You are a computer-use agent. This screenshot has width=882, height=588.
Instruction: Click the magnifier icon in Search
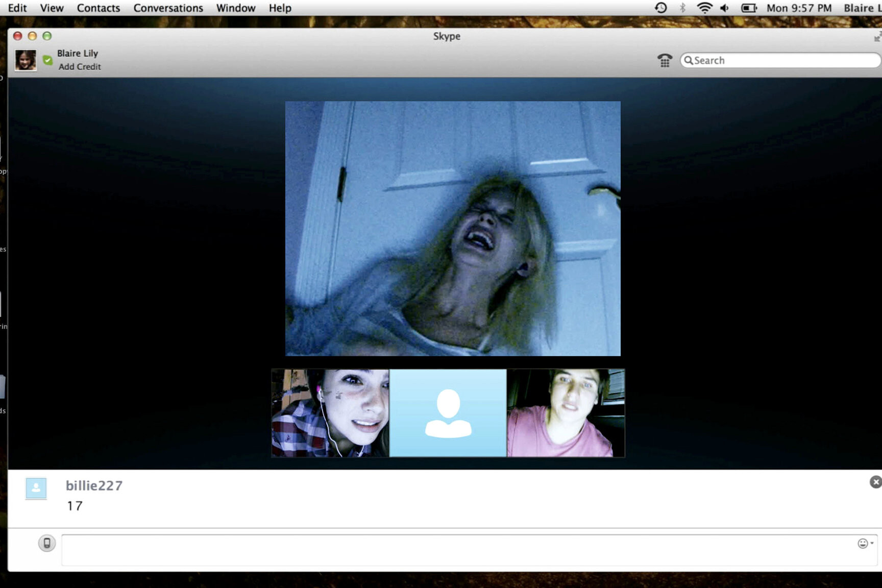(x=689, y=60)
